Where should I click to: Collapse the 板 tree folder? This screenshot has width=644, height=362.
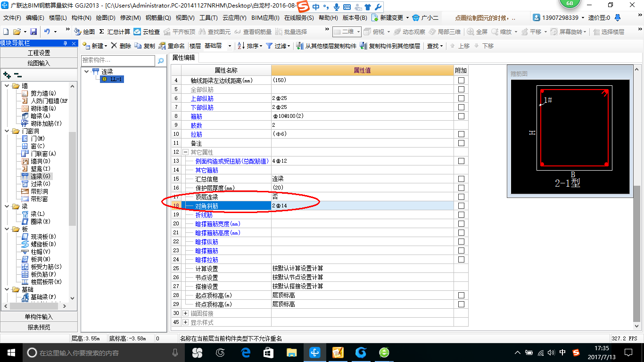[7, 229]
